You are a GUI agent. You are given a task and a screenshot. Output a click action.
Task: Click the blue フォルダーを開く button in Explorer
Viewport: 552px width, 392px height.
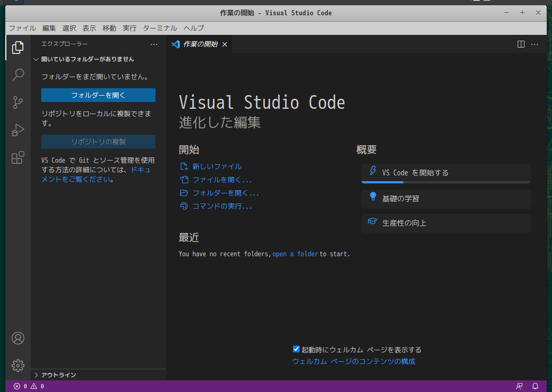98,96
